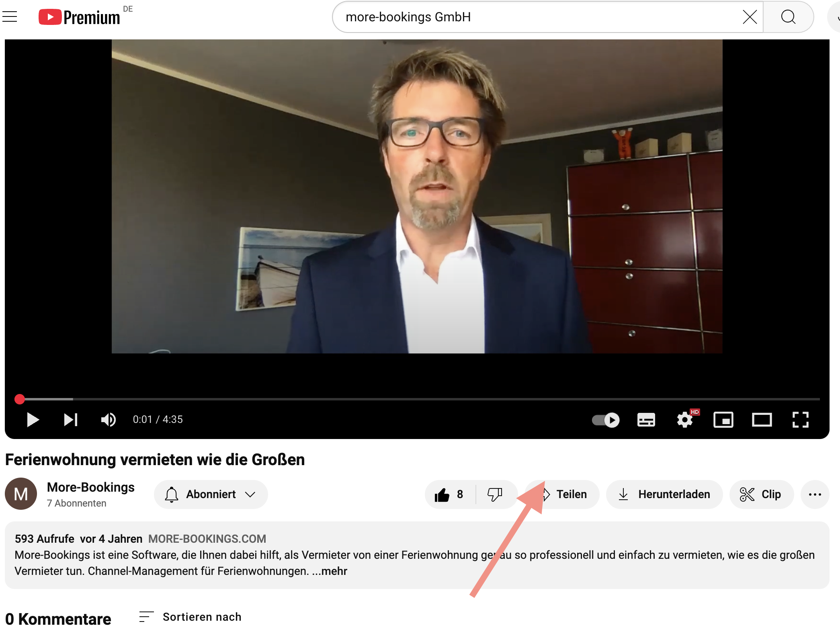
Task: Open the three-dot more actions menu
Action: point(815,494)
